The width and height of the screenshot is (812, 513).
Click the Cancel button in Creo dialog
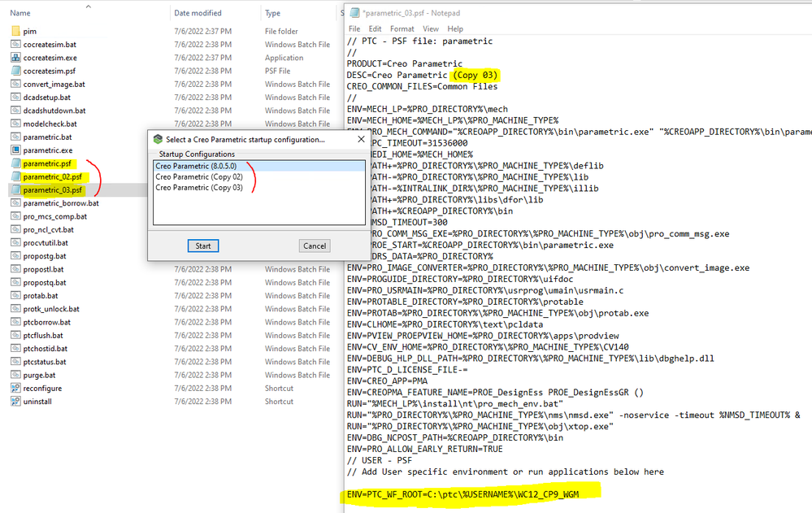point(315,246)
